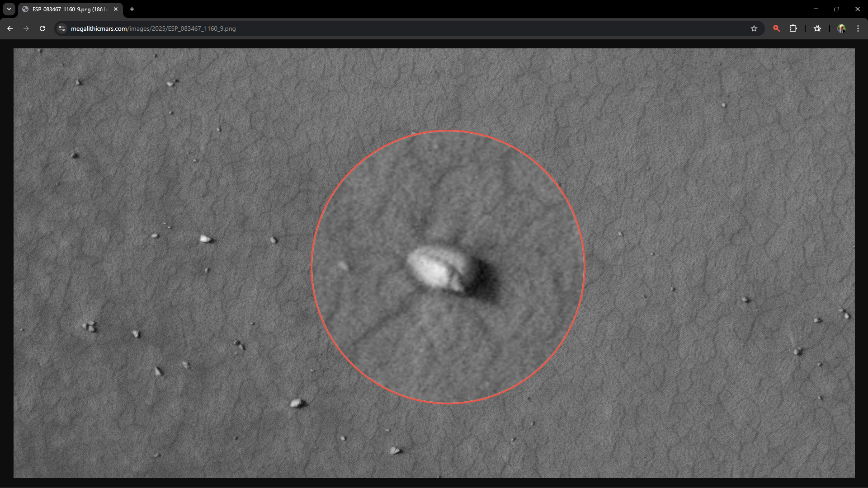
Task: Open a new tab with plus button
Action: click(x=132, y=9)
